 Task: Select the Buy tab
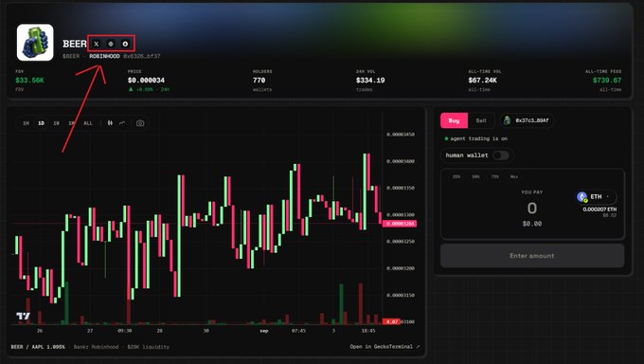click(454, 120)
